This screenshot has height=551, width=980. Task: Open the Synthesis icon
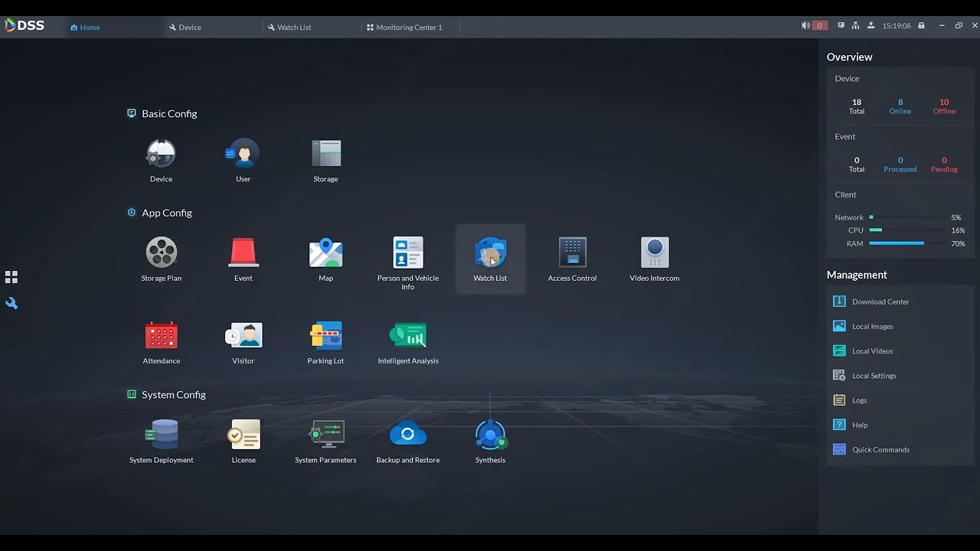490,435
